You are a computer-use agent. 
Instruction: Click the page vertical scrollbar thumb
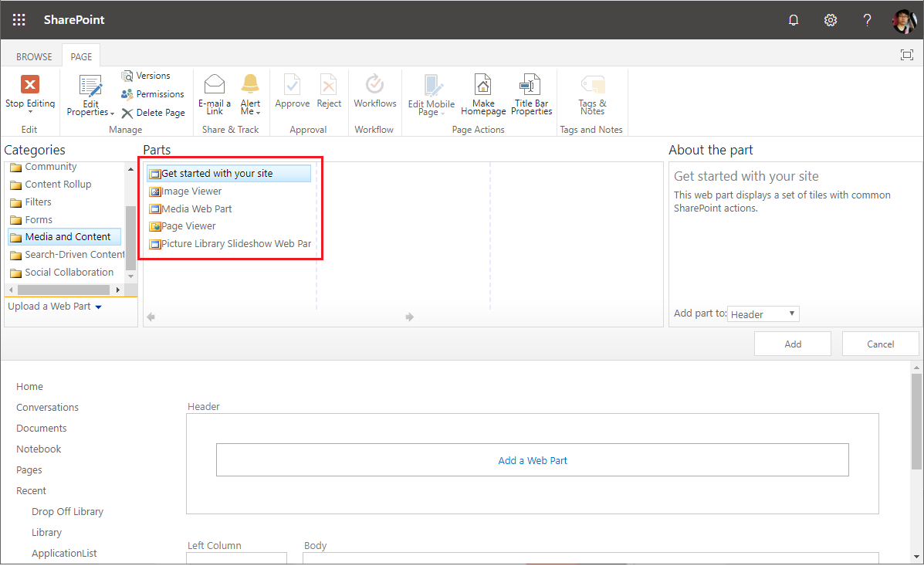coord(916,421)
